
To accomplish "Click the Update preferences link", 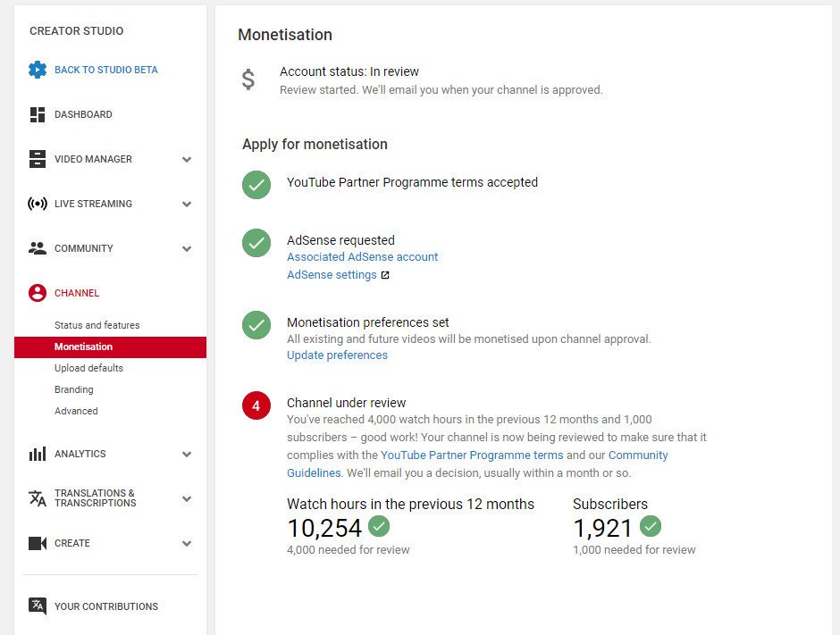I will pyautogui.click(x=337, y=355).
